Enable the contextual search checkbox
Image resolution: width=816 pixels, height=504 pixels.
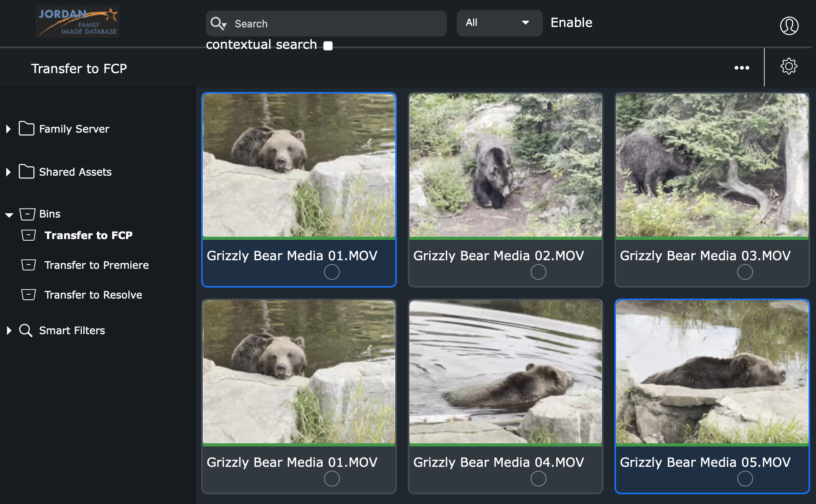pos(328,46)
